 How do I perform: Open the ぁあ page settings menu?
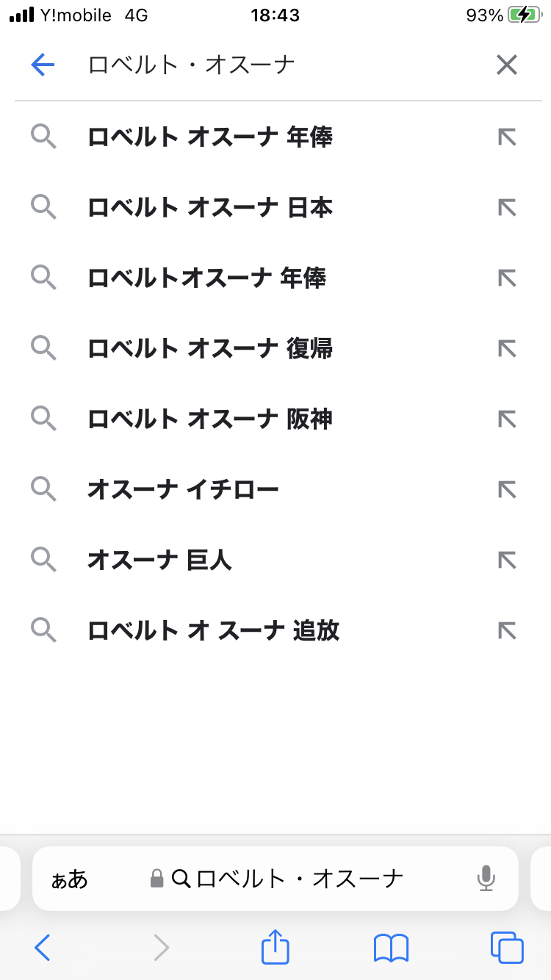[x=70, y=879]
